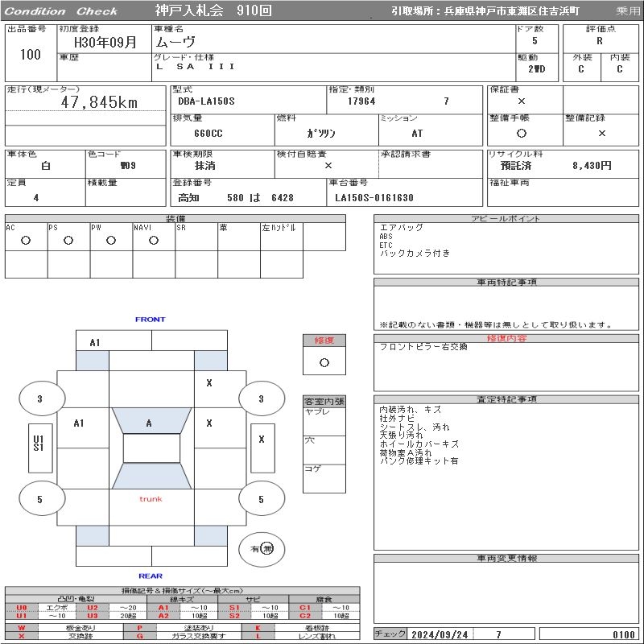The image size is (644, 644).
Task: Click the trunk area of car diagram
Action: pos(151,500)
